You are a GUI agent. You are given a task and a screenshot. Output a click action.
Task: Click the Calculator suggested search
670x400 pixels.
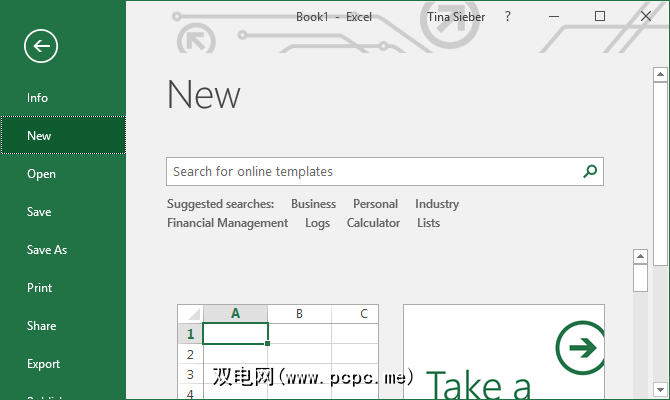pos(373,223)
